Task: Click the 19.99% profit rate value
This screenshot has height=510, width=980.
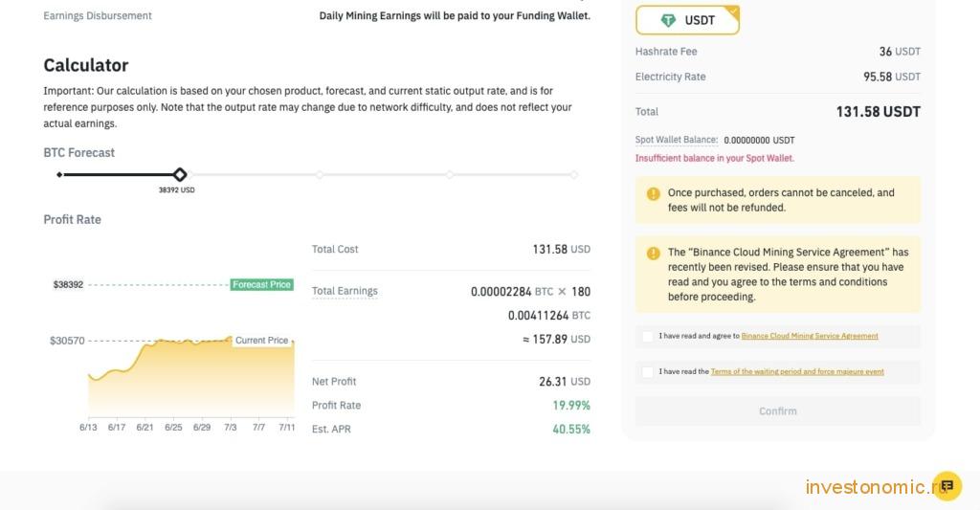Action: pyautogui.click(x=571, y=406)
